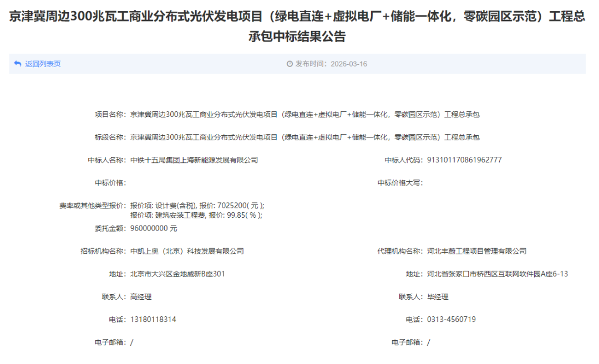
Task: Click the clock icon beside 发布时间
Action: (x=290, y=64)
